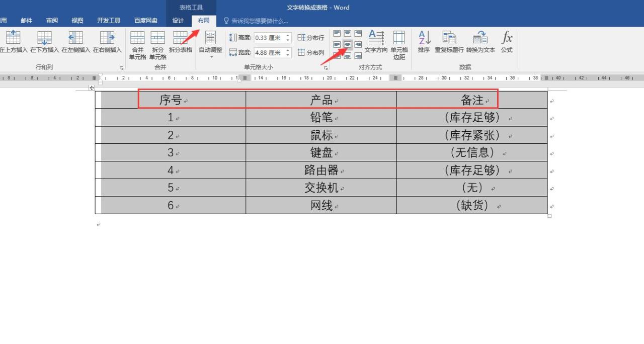Screen dimensions: 644x344
Task: Align top left in cell
Action: (x=337, y=34)
